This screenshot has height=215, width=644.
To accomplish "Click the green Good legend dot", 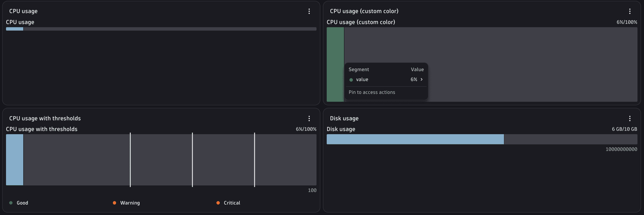I will click(11, 203).
